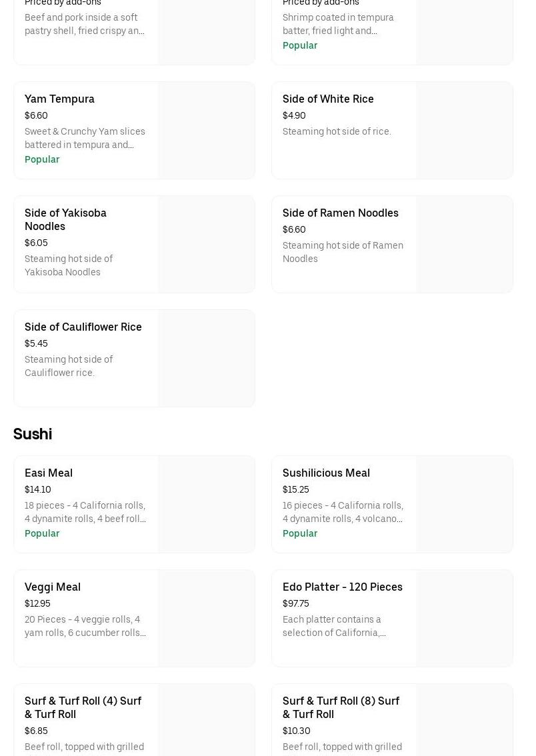
Task: Click the Edo Platter image placeholder
Action: pos(464,618)
